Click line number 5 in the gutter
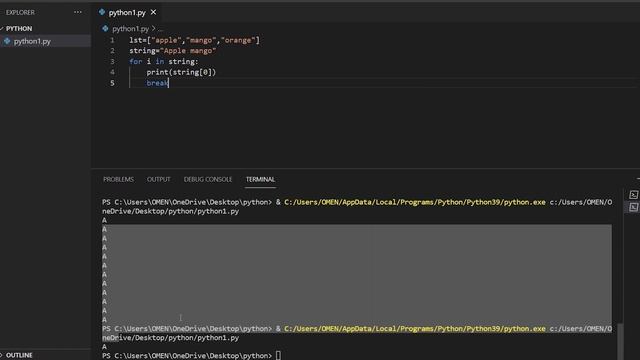The height and width of the screenshot is (360, 640). click(112, 83)
